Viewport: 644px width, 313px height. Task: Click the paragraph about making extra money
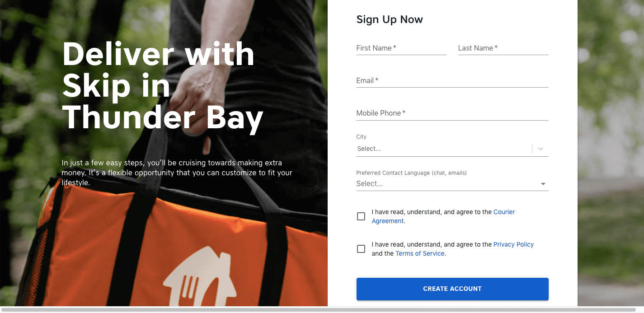pos(177,173)
